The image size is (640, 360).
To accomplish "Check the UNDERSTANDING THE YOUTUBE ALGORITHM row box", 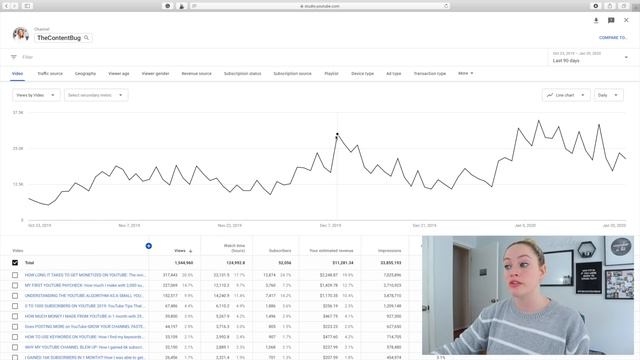I will pos(15,296).
